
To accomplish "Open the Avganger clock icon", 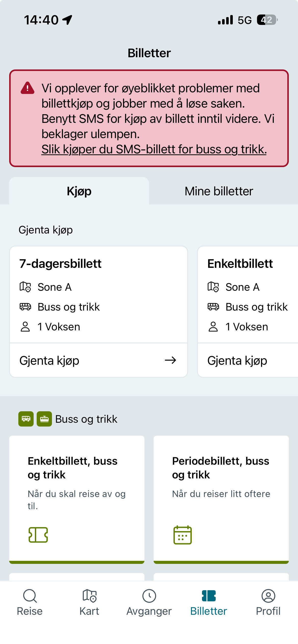I will pyautogui.click(x=149, y=596).
